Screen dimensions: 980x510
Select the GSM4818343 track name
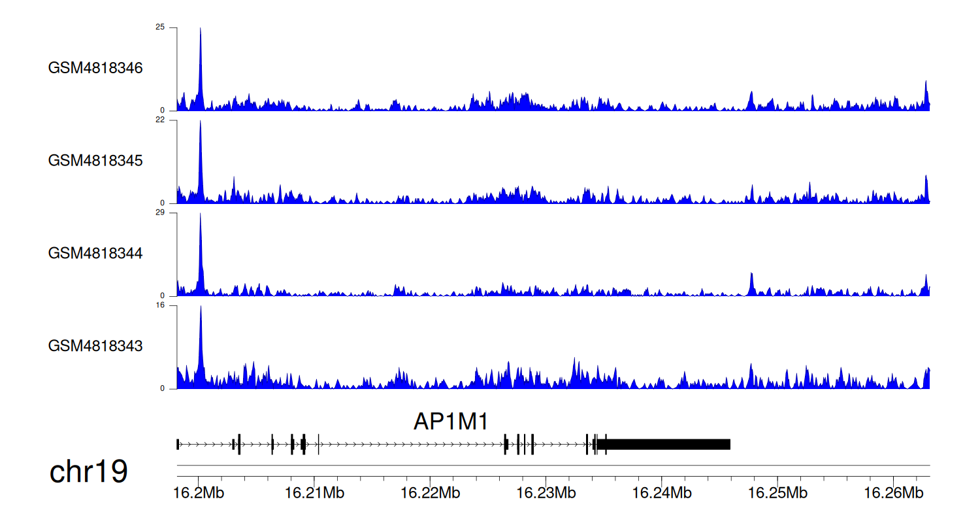[x=95, y=346]
